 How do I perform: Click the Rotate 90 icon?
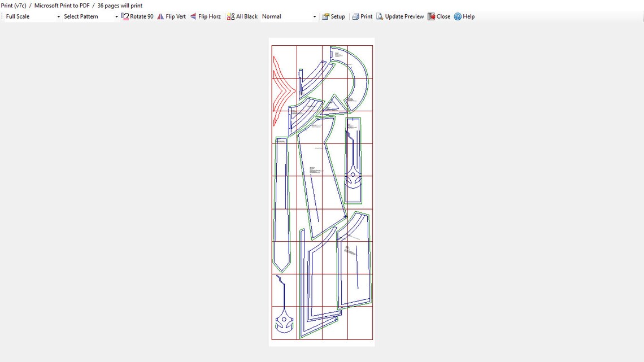click(125, 16)
